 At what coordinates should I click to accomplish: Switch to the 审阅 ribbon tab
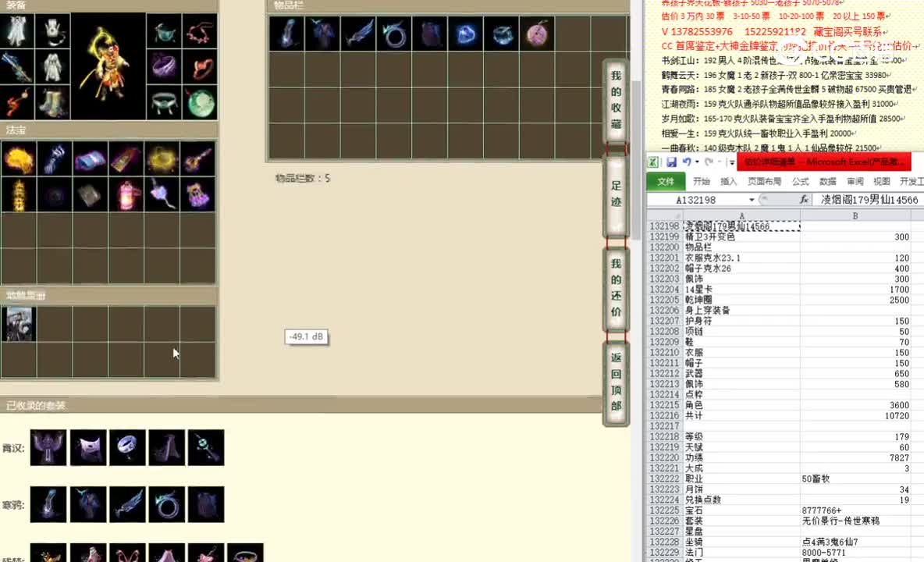tap(855, 181)
